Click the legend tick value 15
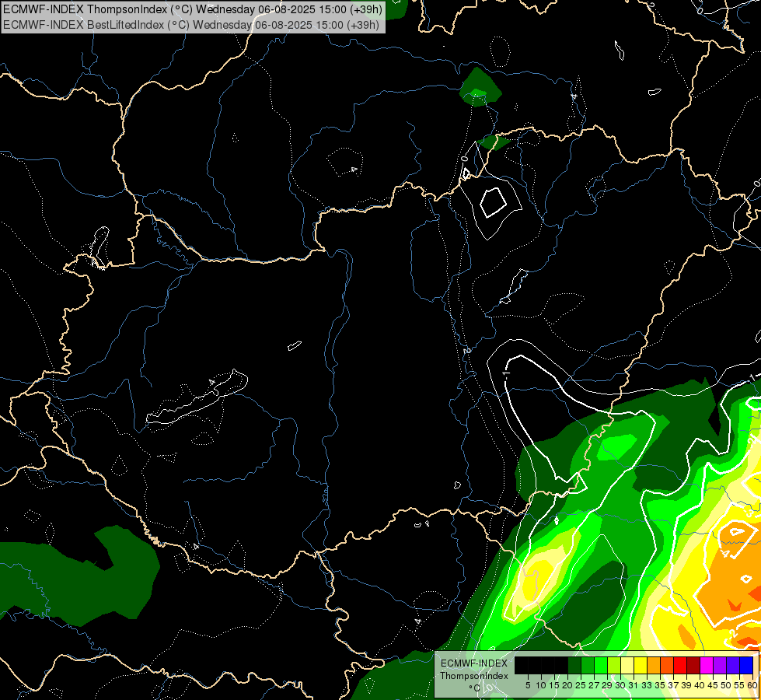761x700 pixels. tap(555, 685)
